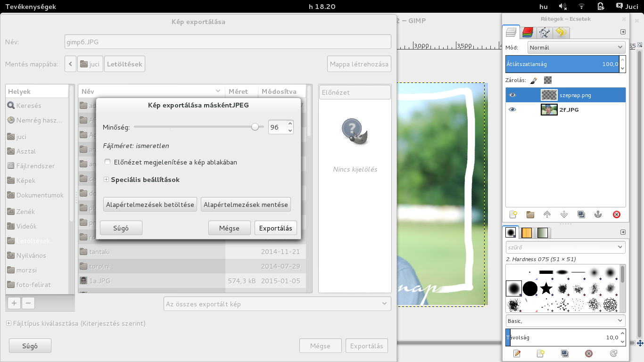This screenshot has width=644, height=362.
Task: Hide the szepnap.png layer via eye icon
Action: (512, 95)
